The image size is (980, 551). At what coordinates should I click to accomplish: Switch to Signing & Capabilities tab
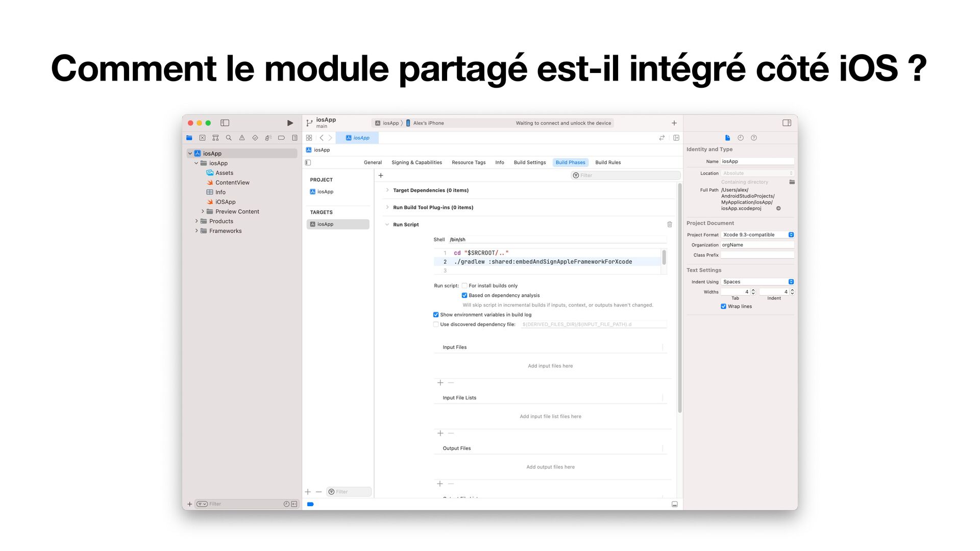coord(416,163)
